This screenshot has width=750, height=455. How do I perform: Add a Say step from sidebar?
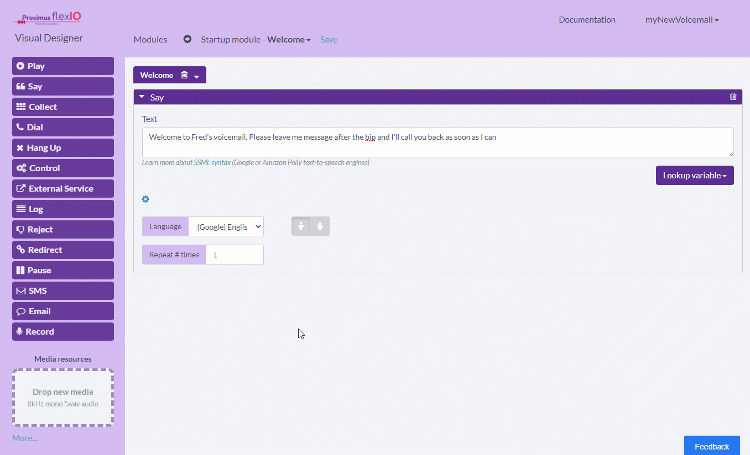tap(63, 87)
